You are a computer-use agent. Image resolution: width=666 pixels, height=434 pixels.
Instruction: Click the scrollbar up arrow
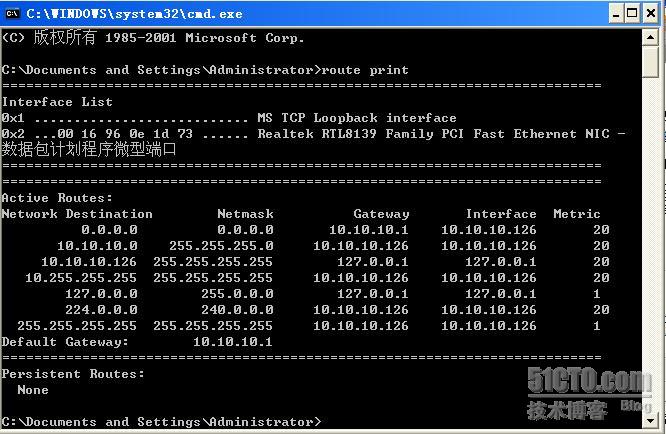pos(650,37)
